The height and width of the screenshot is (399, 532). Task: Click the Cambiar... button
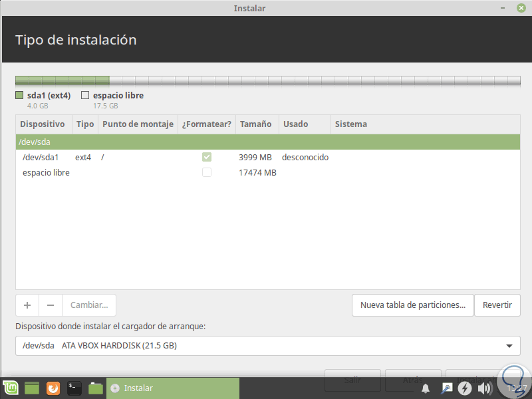[89, 305]
